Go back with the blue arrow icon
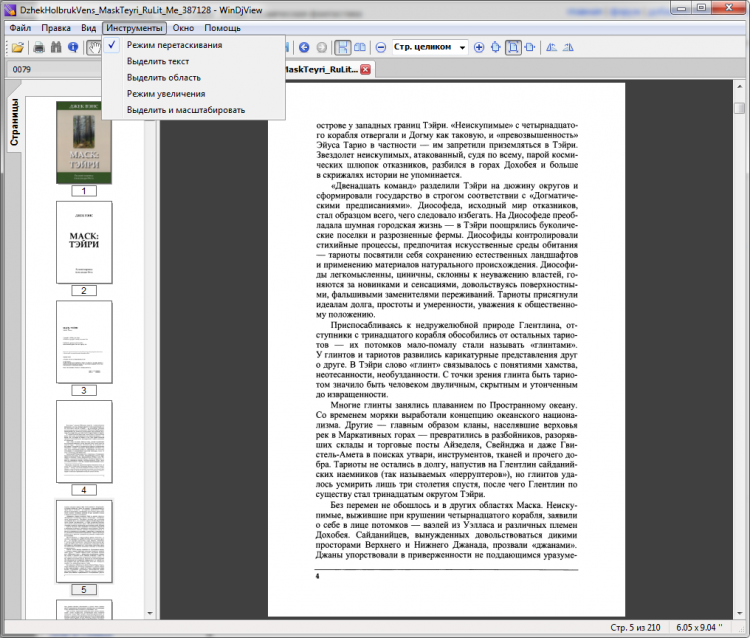750x638 pixels. pyautogui.click(x=303, y=47)
